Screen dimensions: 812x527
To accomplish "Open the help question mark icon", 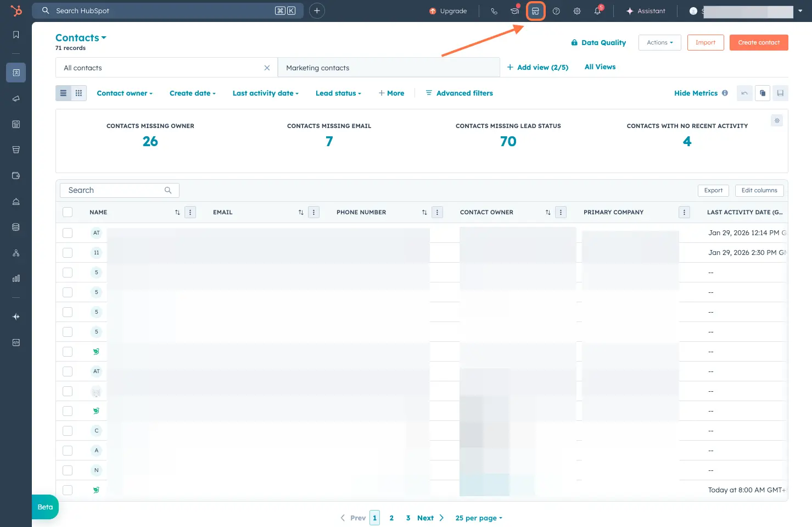I will click(556, 11).
